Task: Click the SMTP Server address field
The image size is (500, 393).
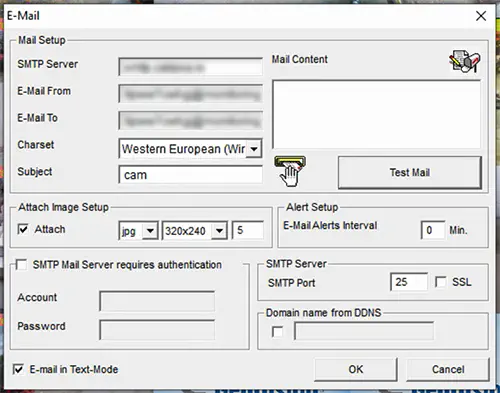Action: coord(190,67)
